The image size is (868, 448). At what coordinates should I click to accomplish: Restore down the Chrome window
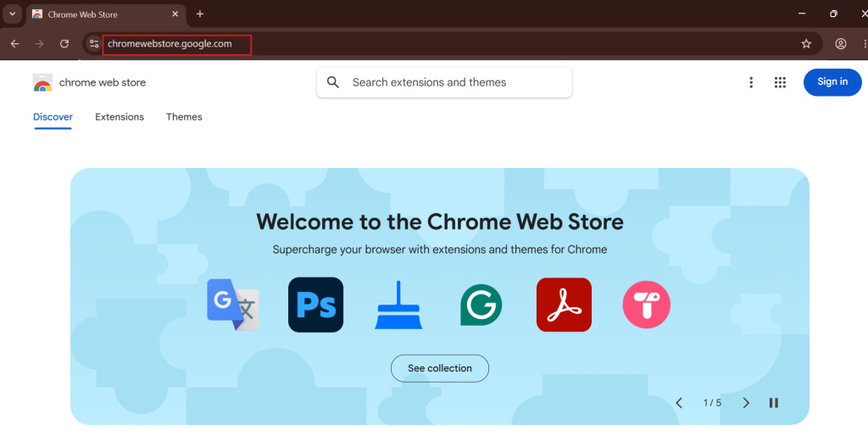point(833,14)
